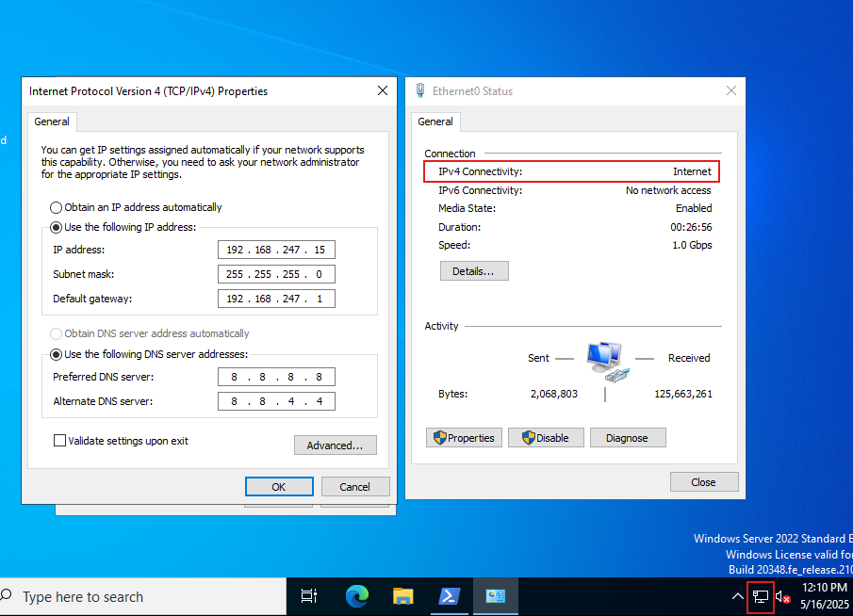853x616 pixels.
Task: Click the Type here to search box
Action: pyautogui.click(x=142, y=596)
